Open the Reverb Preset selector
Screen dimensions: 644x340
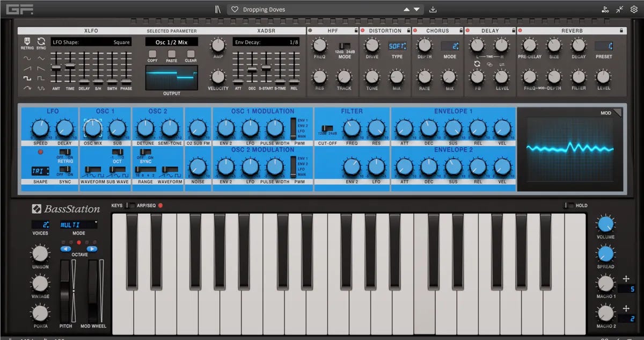(x=604, y=46)
